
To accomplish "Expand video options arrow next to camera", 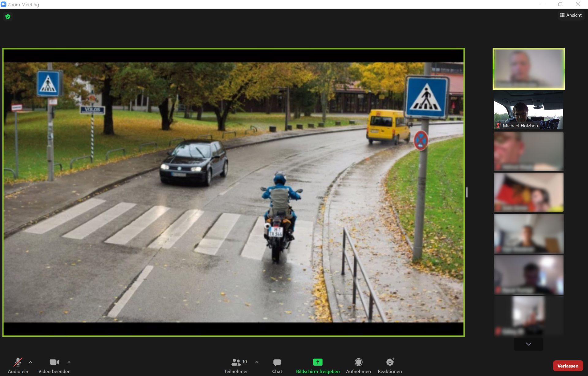I will click(69, 362).
